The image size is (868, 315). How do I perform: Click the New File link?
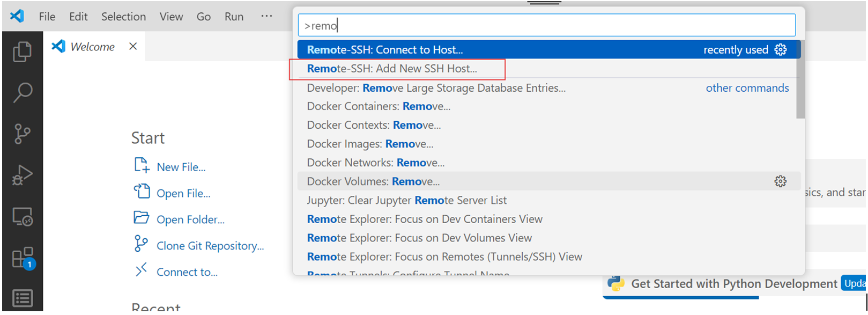tap(181, 167)
